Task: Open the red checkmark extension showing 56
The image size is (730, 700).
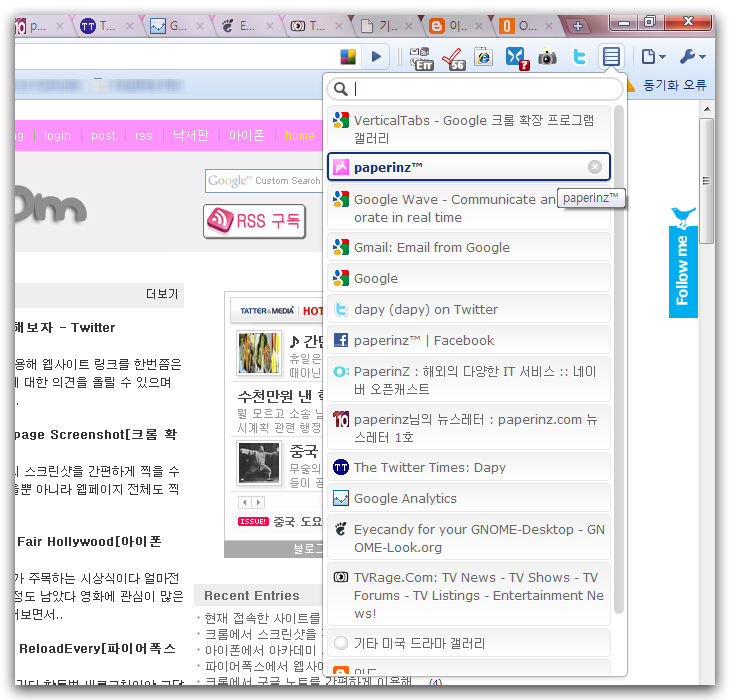Action: (x=453, y=59)
